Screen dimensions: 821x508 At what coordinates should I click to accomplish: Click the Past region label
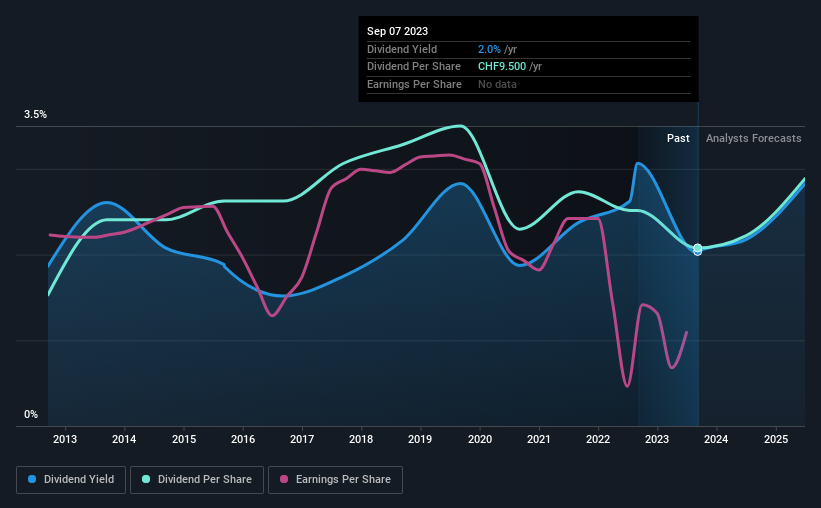[x=678, y=138]
